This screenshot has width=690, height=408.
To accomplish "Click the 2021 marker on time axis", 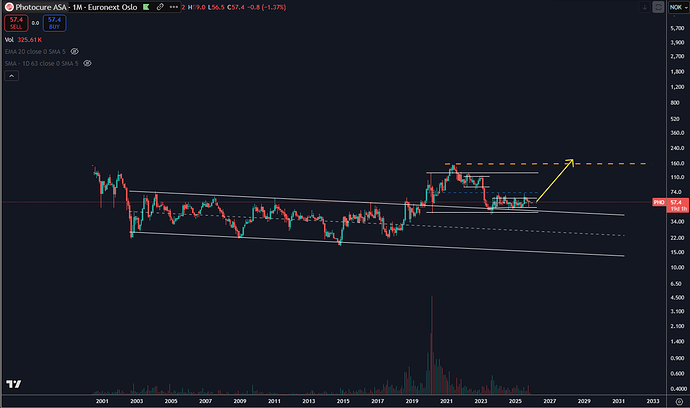I will pos(446,400).
